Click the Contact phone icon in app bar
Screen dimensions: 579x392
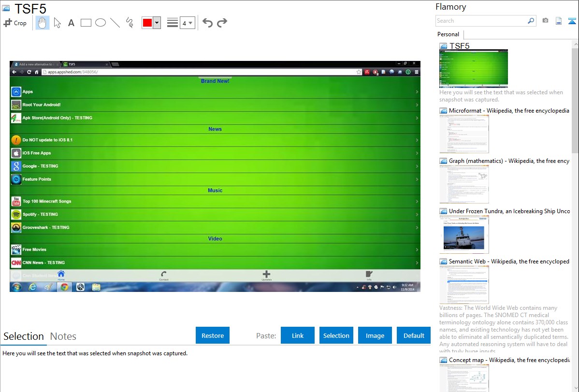[163, 275]
